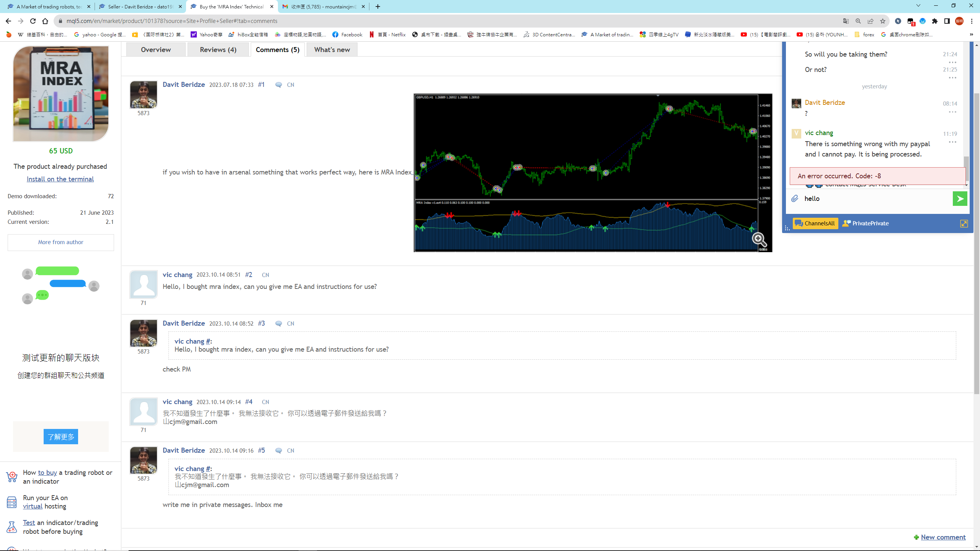Expand chat window with pop-out icon

click(964, 224)
